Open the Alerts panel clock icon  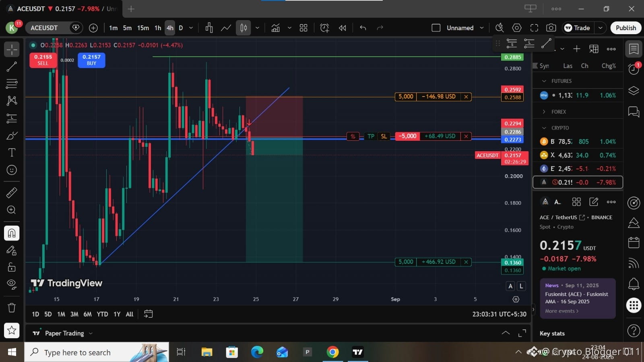click(x=634, y=69)
